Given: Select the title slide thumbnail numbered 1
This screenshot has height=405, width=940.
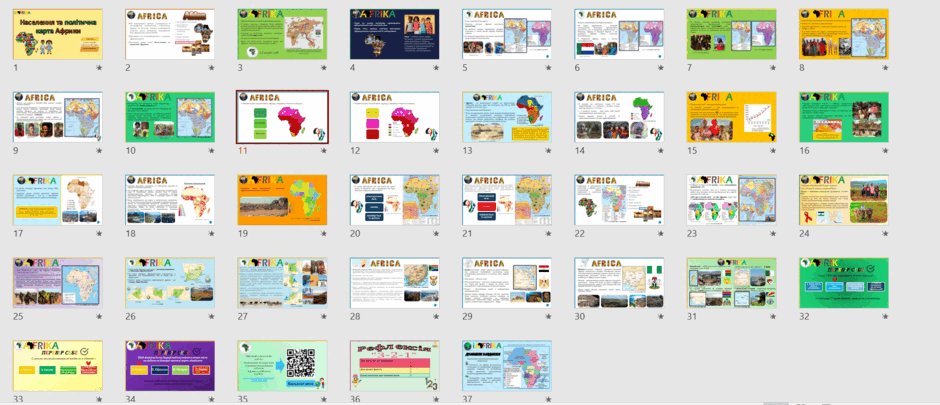Looking at the screenshot, I should (58, 34).
